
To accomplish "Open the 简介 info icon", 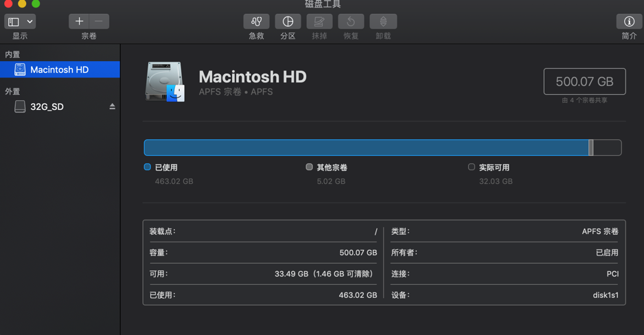I will (629, 21).
